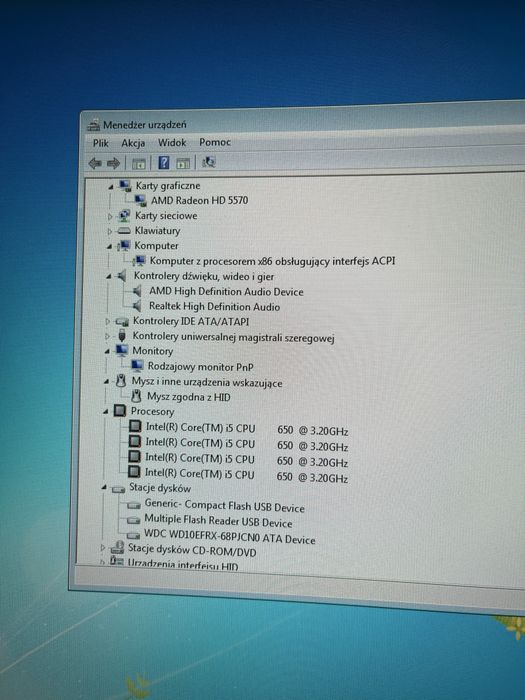Click the Realtek High Definition Audio speaker icon

[137, 306]
